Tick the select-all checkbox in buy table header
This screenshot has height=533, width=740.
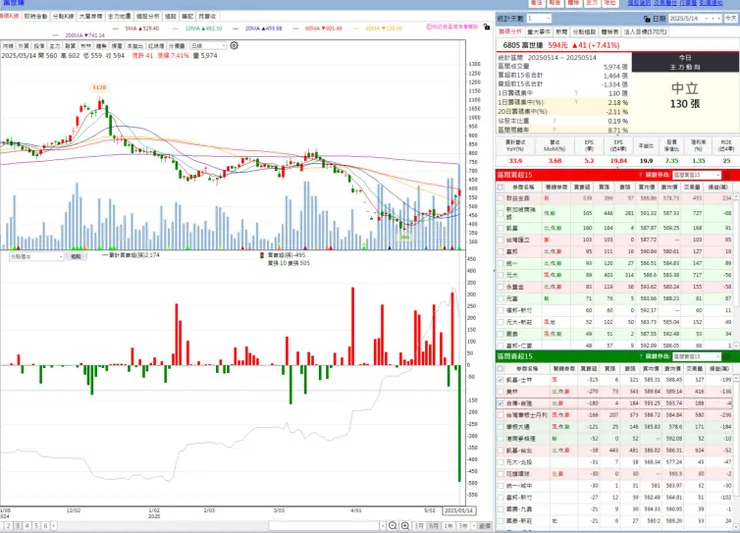[500, 187]
